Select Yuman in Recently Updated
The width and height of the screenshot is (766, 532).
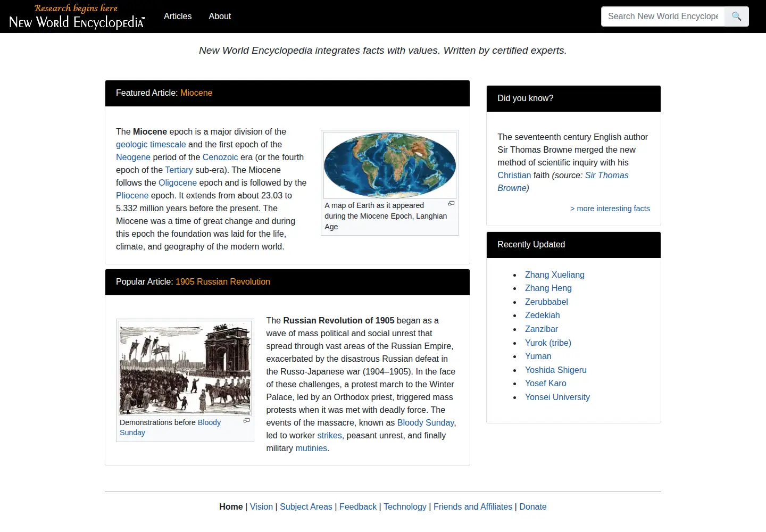538,356
